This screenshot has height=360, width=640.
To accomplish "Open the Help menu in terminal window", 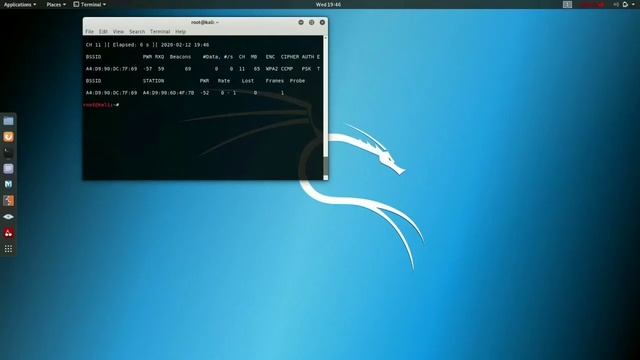I will [180, 31].
